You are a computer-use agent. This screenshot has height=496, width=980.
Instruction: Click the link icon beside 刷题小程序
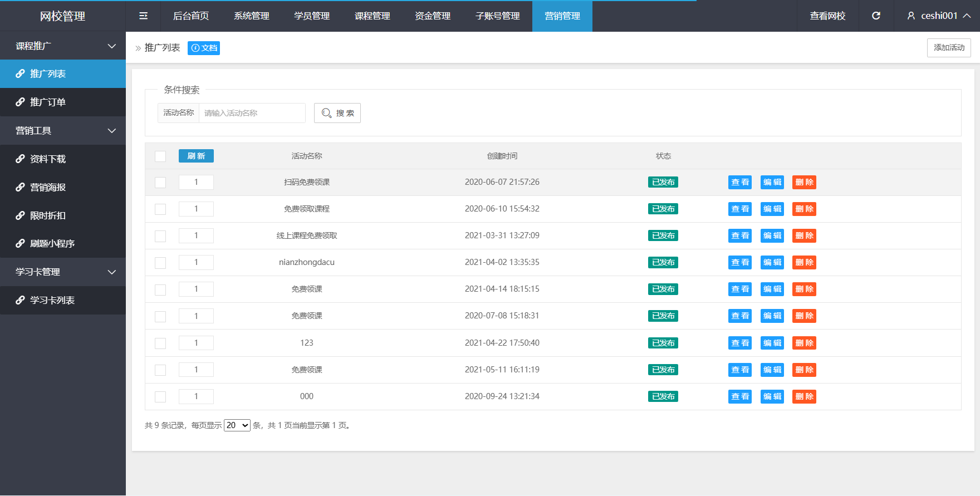click(20, 243)
